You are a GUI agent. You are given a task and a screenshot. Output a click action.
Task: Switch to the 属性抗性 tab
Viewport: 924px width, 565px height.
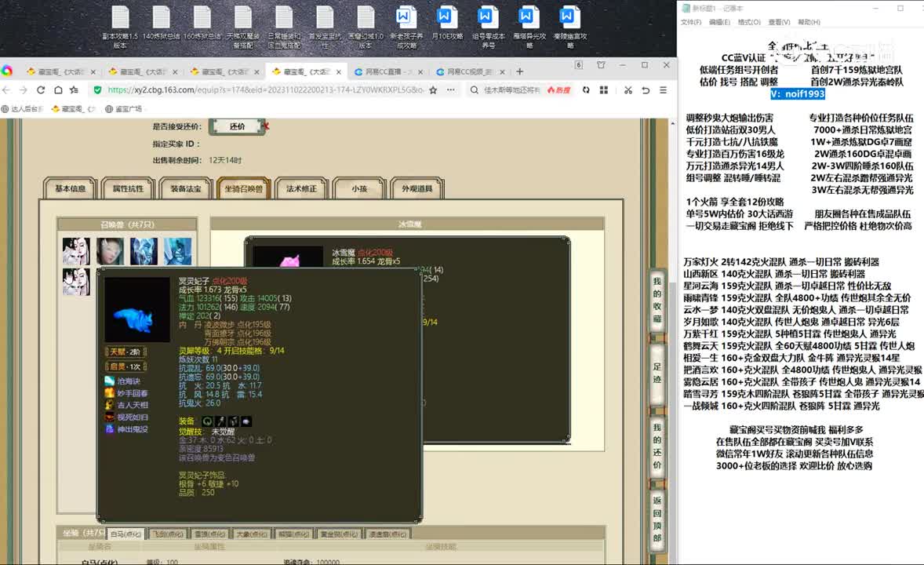point(128,189)
